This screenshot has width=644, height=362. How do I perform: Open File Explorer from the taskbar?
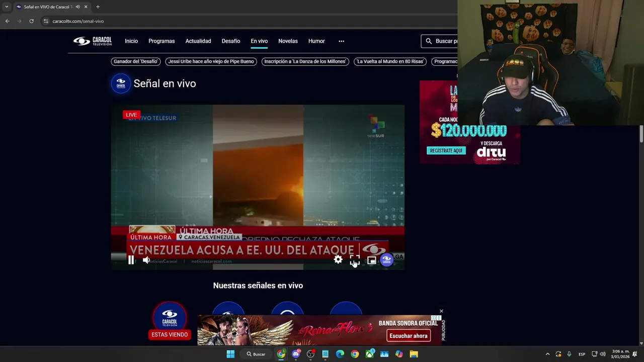pos(414,354)
